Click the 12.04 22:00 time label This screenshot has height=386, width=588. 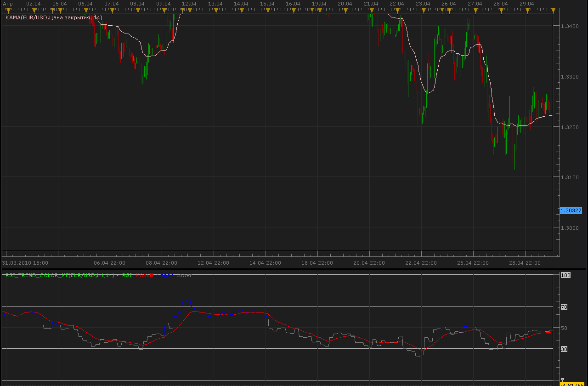[x=214, y=263]
